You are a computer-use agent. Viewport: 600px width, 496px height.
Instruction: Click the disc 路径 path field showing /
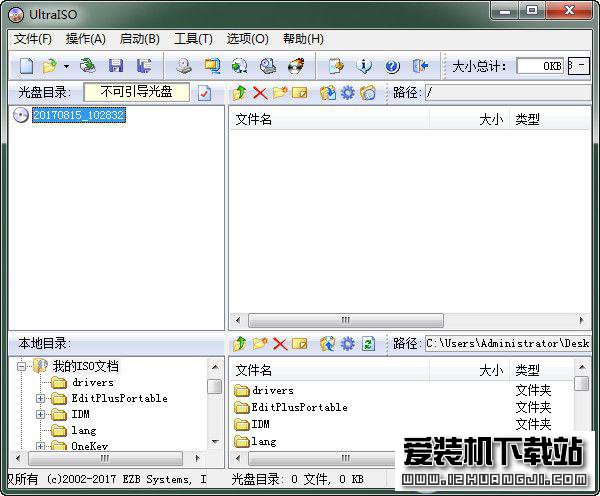click(x=508, y=93)
